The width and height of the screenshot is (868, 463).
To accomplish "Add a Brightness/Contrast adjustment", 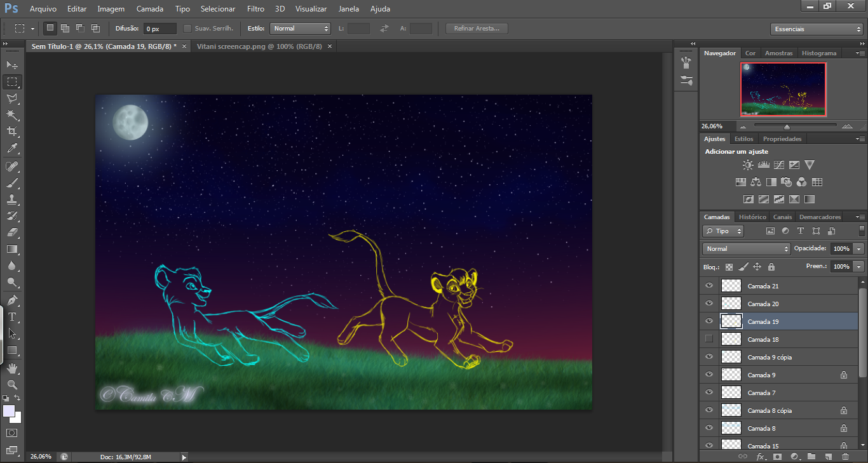I will point(748,165).
